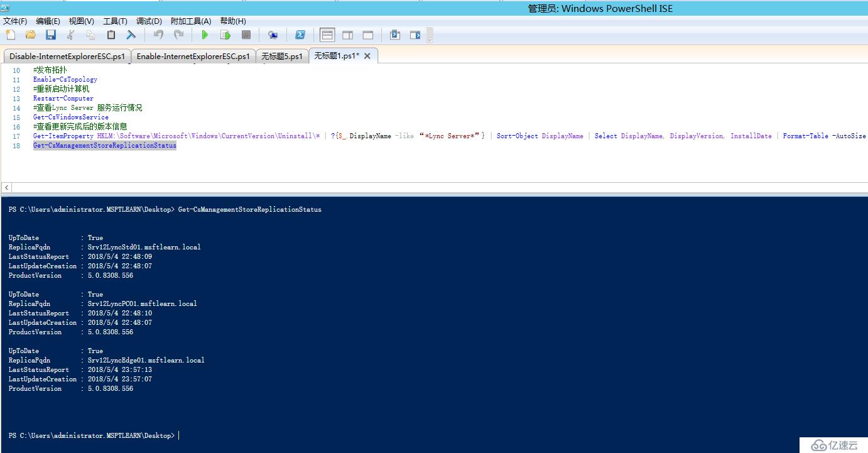Click Get-CsWindowsService on line 15

coord(71,117)
